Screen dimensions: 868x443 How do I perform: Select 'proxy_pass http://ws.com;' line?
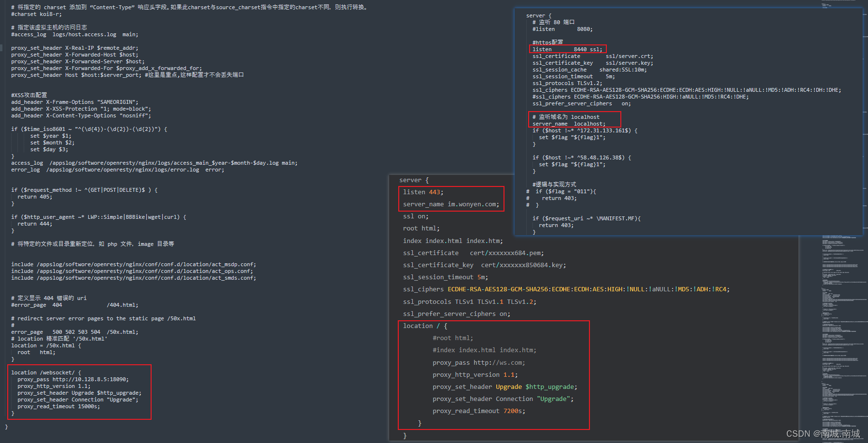pyautogui.click(x=478, y=363)
